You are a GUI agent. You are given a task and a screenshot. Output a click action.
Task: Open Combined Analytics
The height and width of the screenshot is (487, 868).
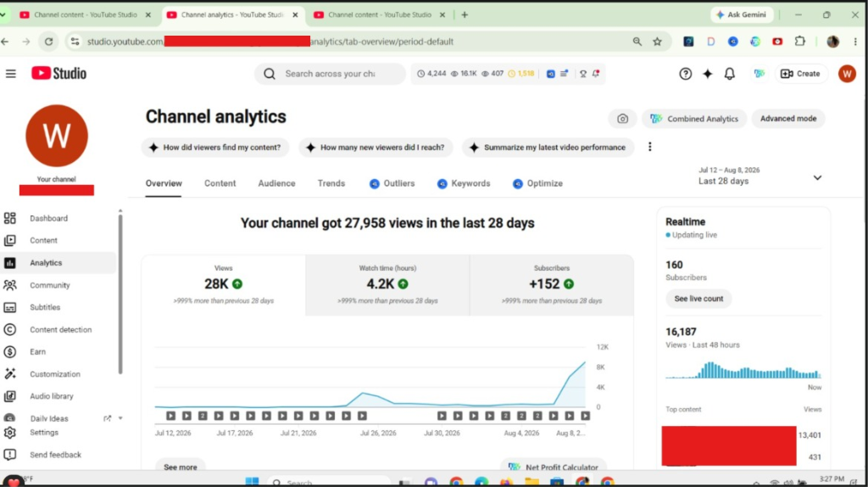(x=694, y=119)
